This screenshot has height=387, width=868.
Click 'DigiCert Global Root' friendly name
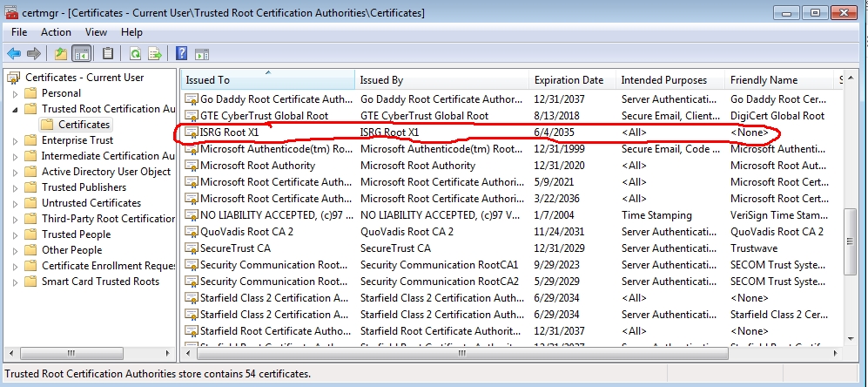coord(777,117)
